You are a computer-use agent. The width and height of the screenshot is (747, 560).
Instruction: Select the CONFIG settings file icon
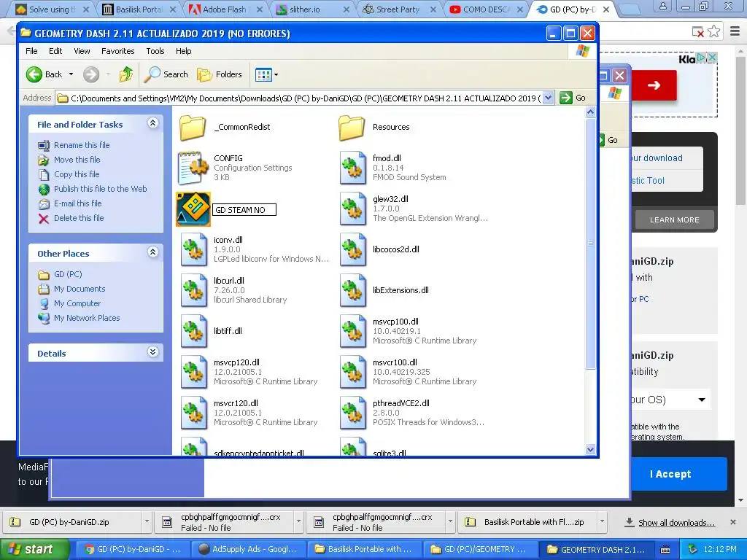193,168
